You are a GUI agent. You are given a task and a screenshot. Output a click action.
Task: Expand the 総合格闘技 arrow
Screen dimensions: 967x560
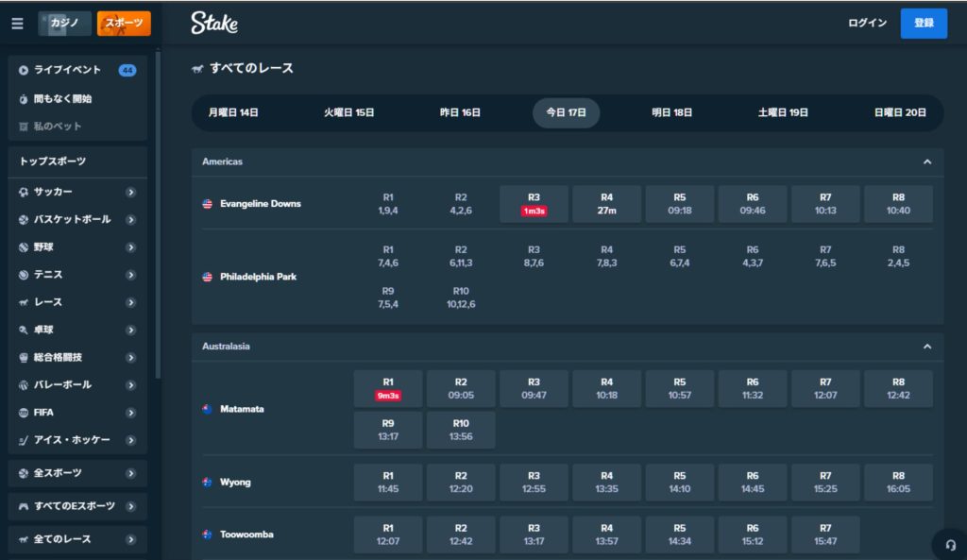130,358
